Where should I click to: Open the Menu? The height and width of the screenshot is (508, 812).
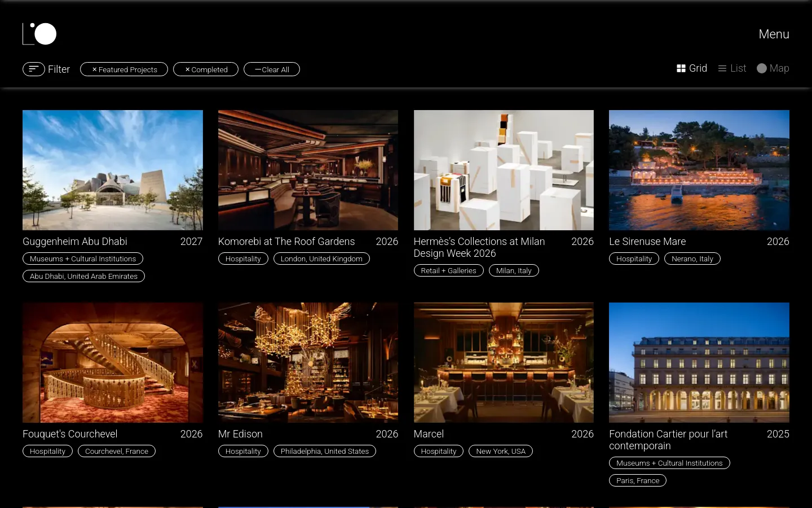(774, 34)
